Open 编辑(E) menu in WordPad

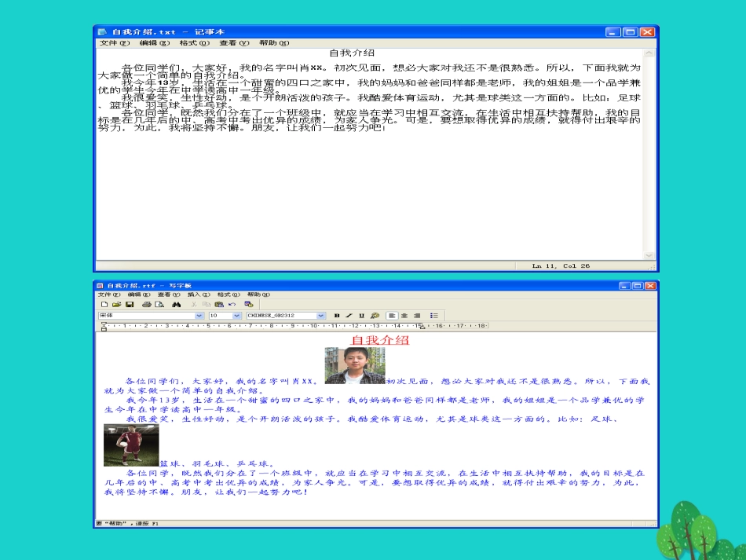[139, 295]
